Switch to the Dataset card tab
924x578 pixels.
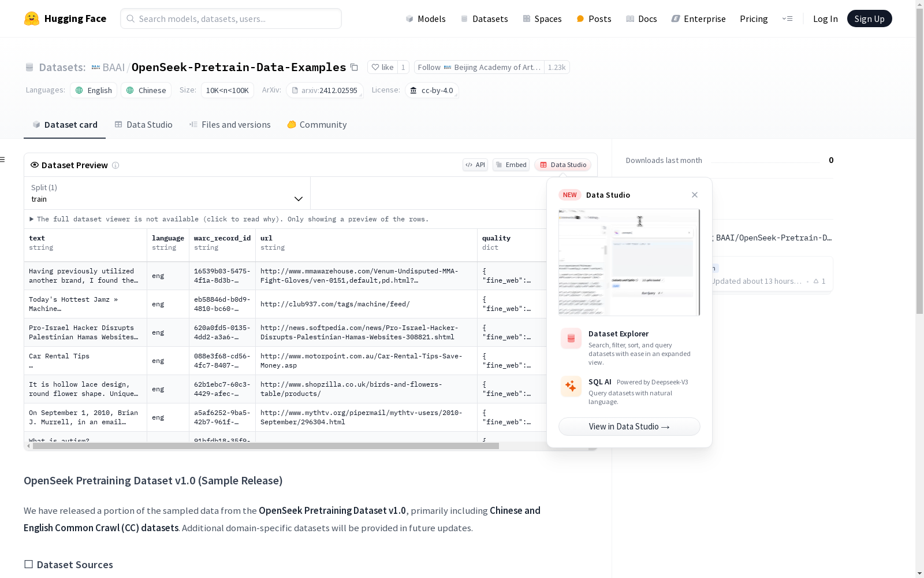(65, 125)
